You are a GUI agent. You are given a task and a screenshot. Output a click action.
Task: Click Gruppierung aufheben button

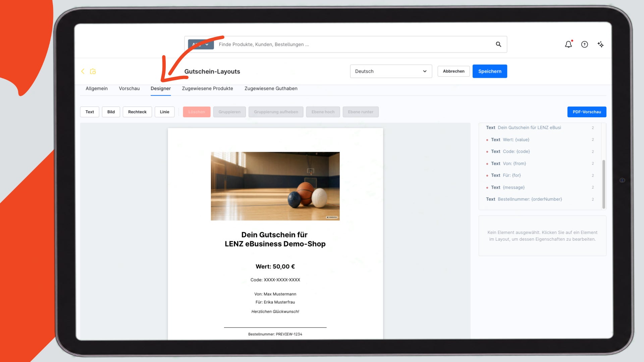pos(276,112)
